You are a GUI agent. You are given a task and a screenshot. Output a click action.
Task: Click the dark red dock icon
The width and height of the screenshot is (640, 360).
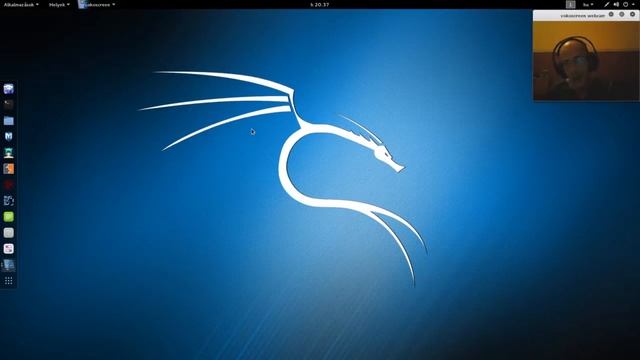coord(9,184)
